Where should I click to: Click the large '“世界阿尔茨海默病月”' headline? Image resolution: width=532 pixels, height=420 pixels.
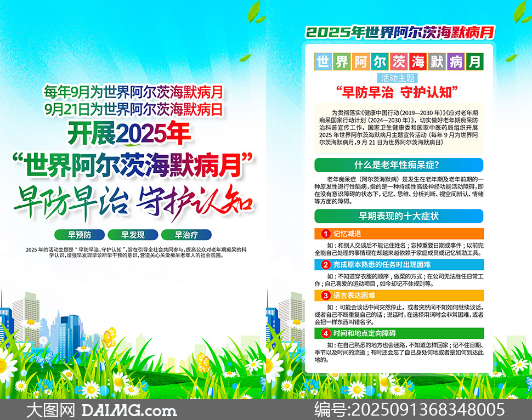133,165
